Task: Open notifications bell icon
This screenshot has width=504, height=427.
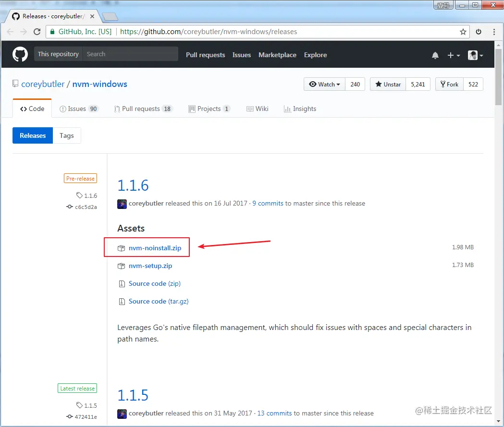Action: (435, 55)
